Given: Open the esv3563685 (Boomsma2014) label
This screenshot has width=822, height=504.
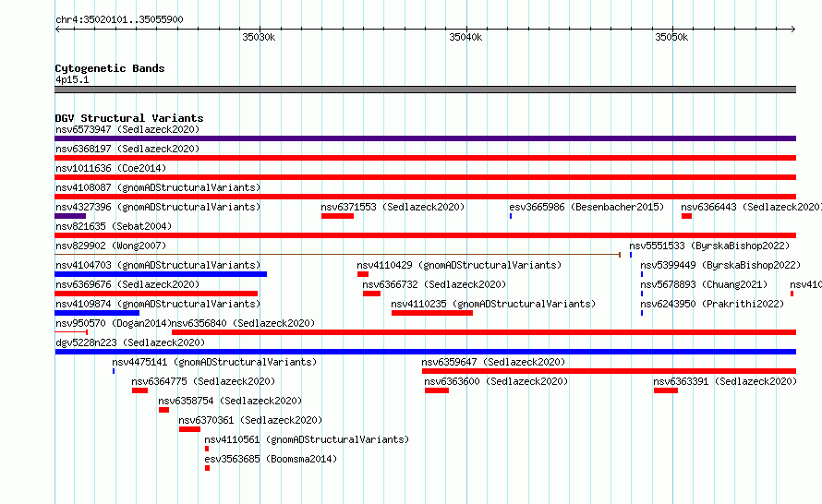Looking at the screenshot, I should point(271,459).
